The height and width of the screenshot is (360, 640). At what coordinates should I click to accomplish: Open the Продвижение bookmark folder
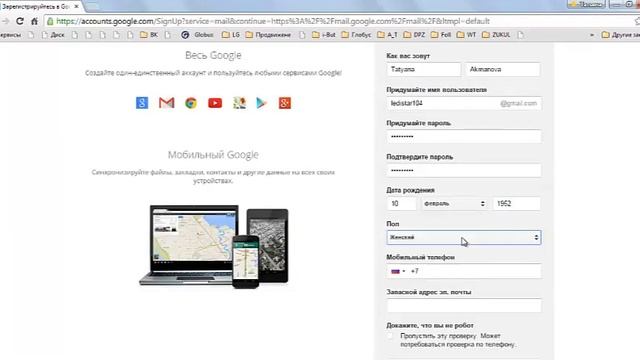269,35
